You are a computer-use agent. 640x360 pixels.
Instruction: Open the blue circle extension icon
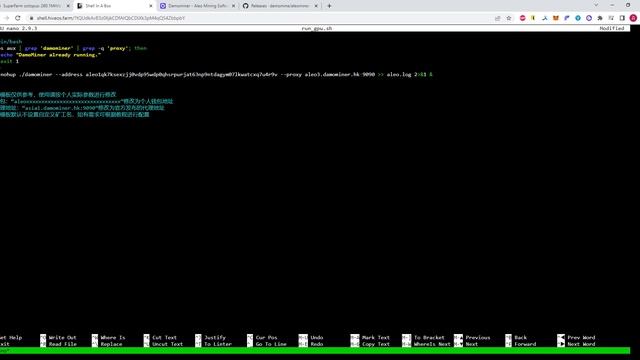[578, 18]
